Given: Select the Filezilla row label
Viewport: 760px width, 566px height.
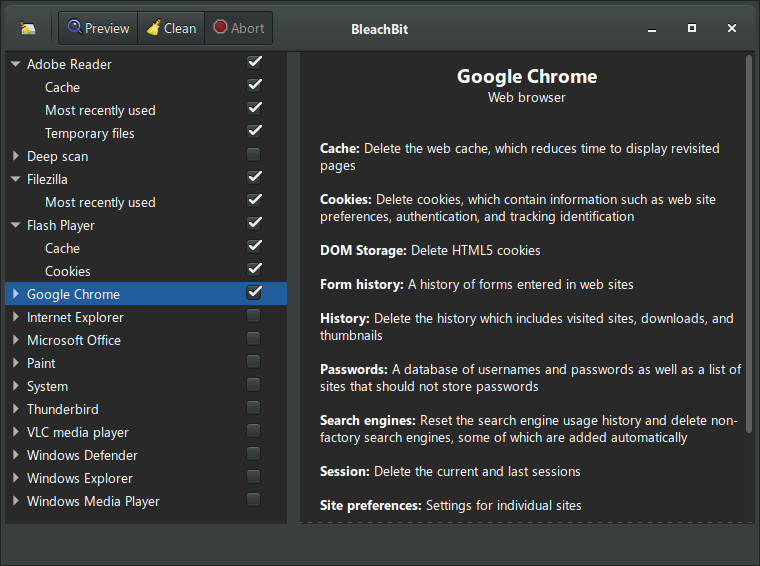Looking at the screenshot, I should (48, 179).
